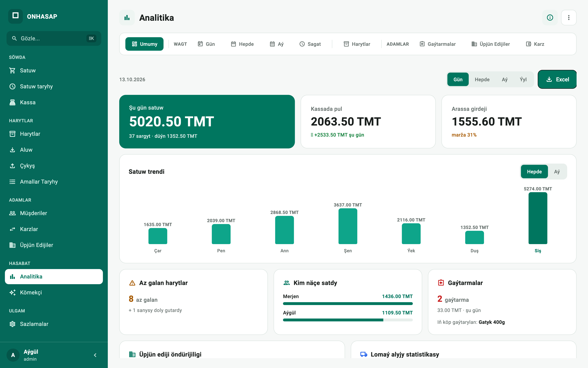Switch to the Harytlar tab in tab bar
This screenshot has height=368, width=588.
point(357,44)
